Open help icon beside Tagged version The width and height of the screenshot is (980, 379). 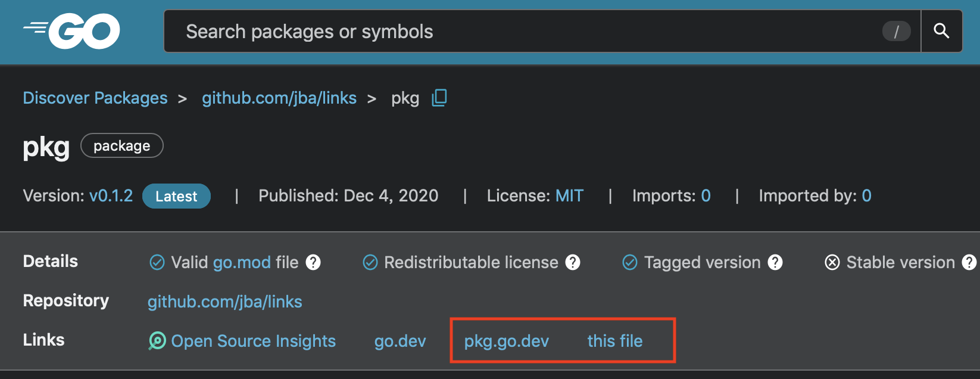coord(775,262)
